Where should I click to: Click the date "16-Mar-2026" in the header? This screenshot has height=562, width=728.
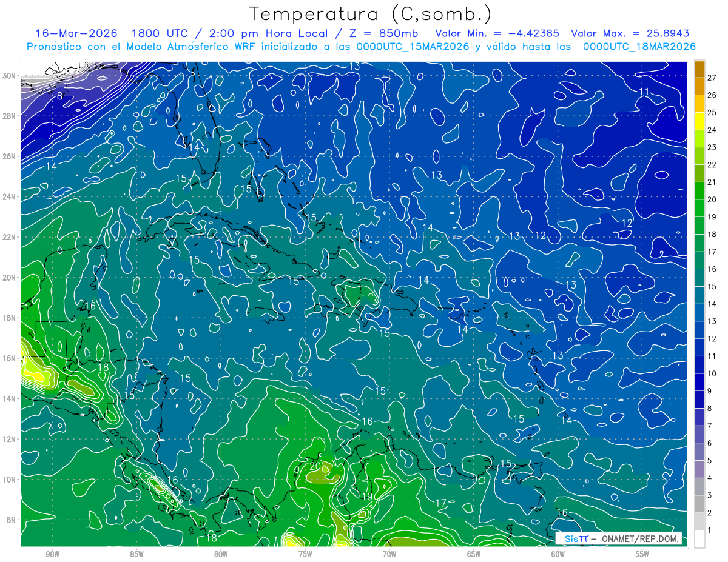point(76,33)
